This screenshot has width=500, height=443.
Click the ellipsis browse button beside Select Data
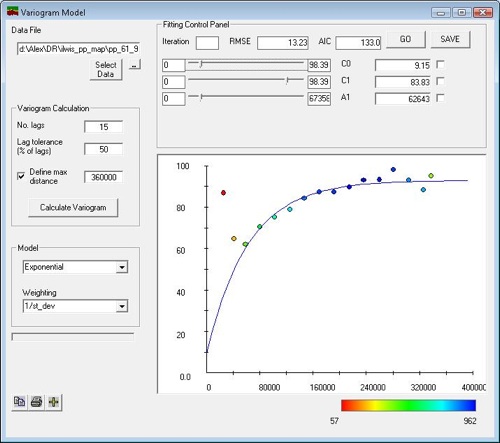[x=134, y=65]
